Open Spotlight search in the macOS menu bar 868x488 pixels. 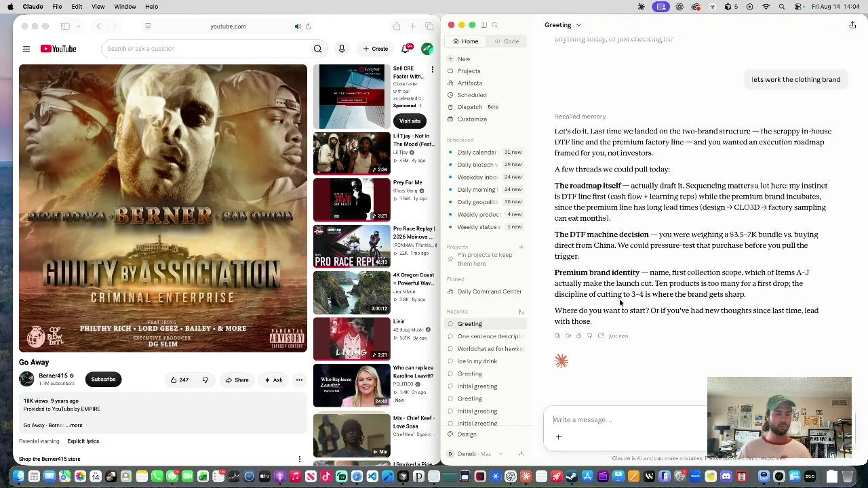(782, 7)
